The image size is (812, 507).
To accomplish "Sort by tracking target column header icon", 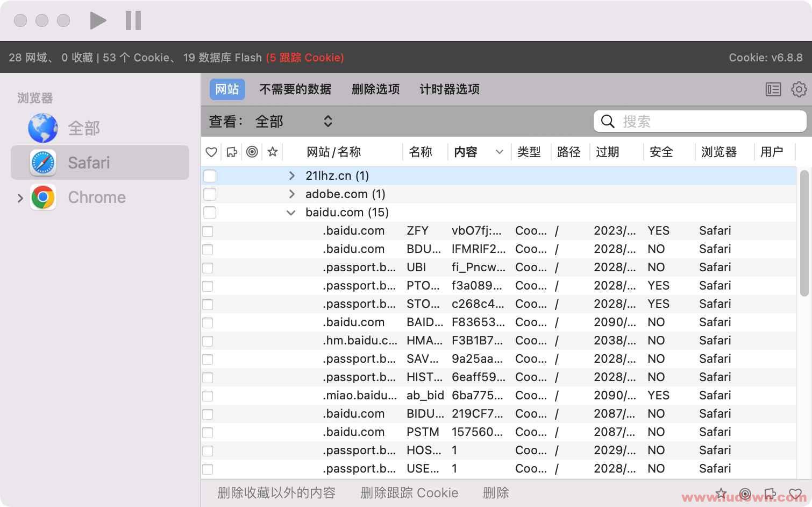I will tap(252, 152).
